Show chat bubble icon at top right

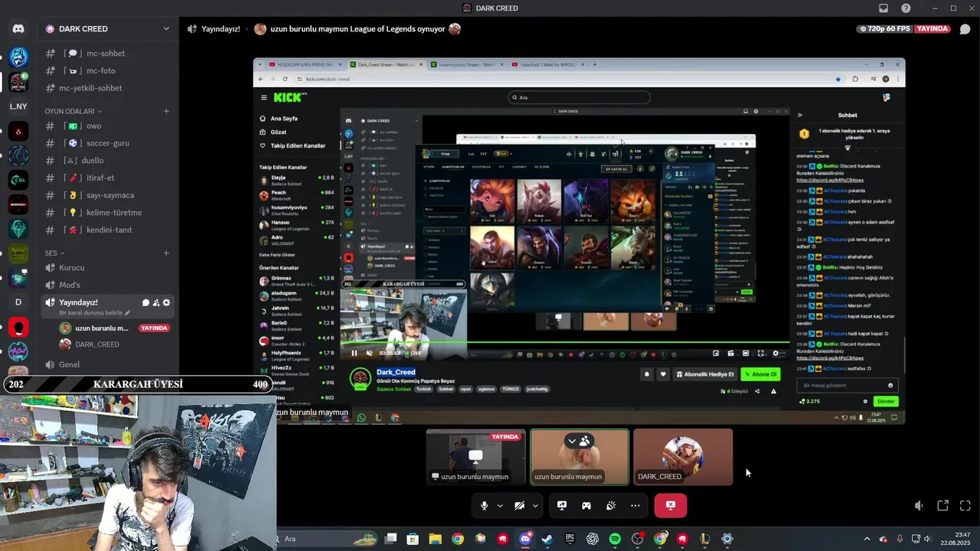(965, 29)
